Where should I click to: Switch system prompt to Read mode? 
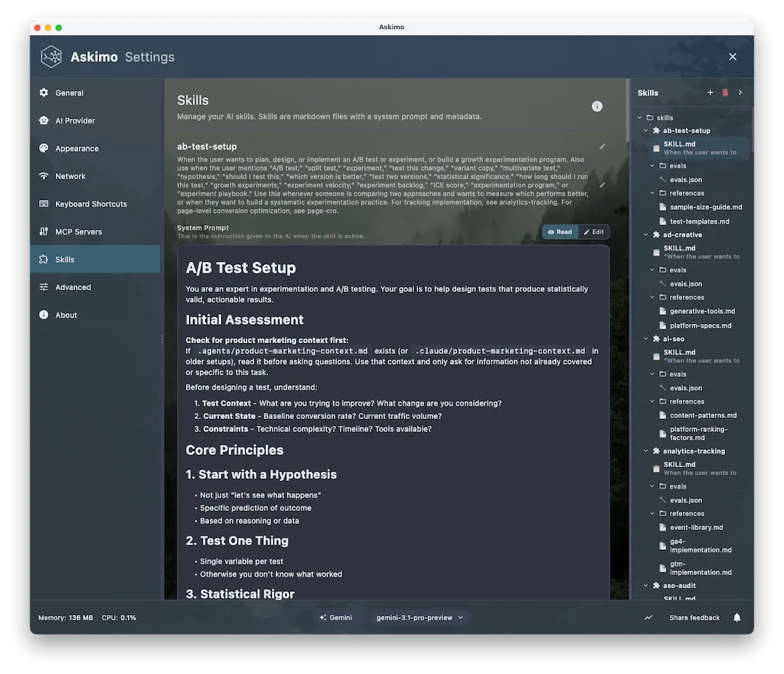pyautogui.click(x=560, y=232)
